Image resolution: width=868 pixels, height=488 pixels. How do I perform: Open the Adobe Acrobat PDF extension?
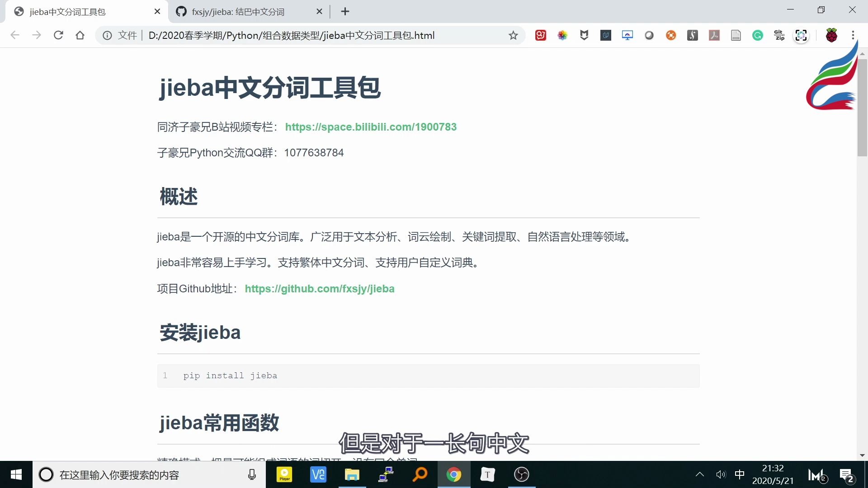pyautogui.click(x=714, y=35)
